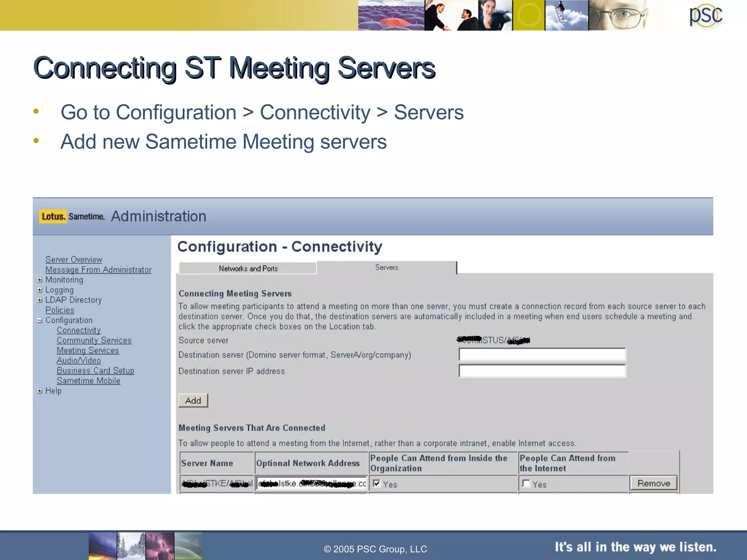Uncheck People Can Attend from Inside Organization
The height and width of the screenshot is (560, 747).
377,484
